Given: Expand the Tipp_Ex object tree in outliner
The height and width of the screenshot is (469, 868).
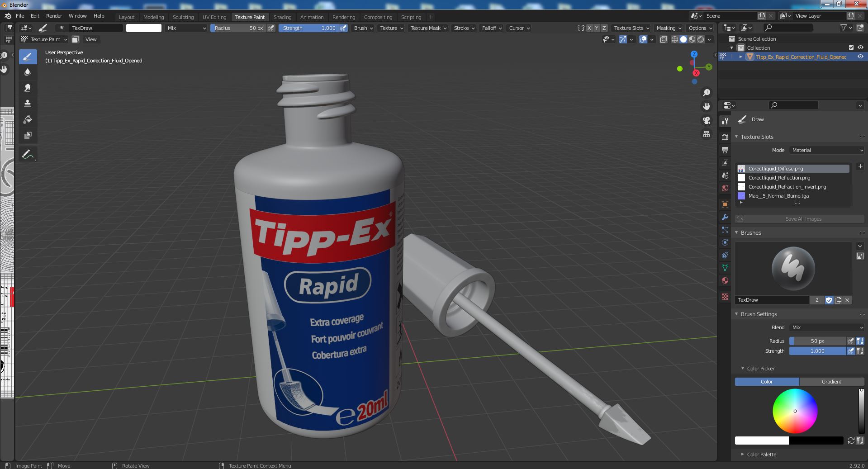Looking at the screenshot, I should (740, 57).
